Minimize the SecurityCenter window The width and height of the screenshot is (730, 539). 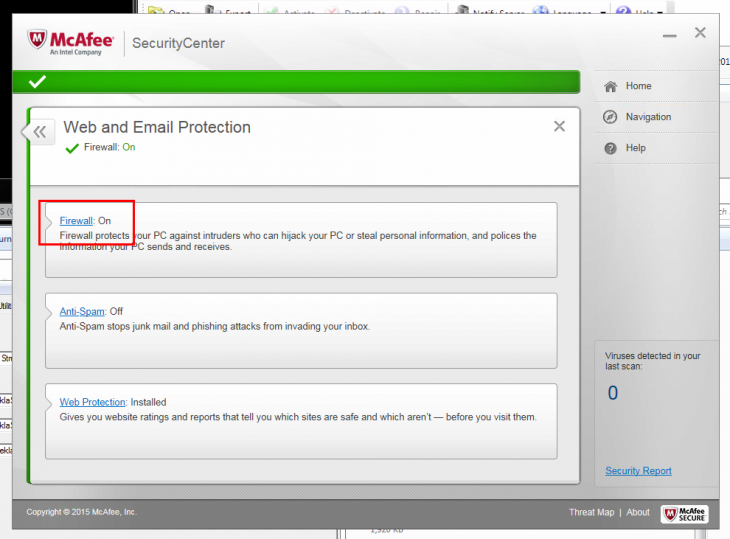(x=669, y=36)
